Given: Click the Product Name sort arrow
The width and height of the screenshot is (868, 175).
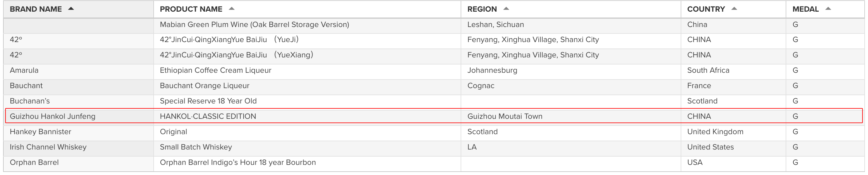Looking at the screenshot, I should click(231, 9).
